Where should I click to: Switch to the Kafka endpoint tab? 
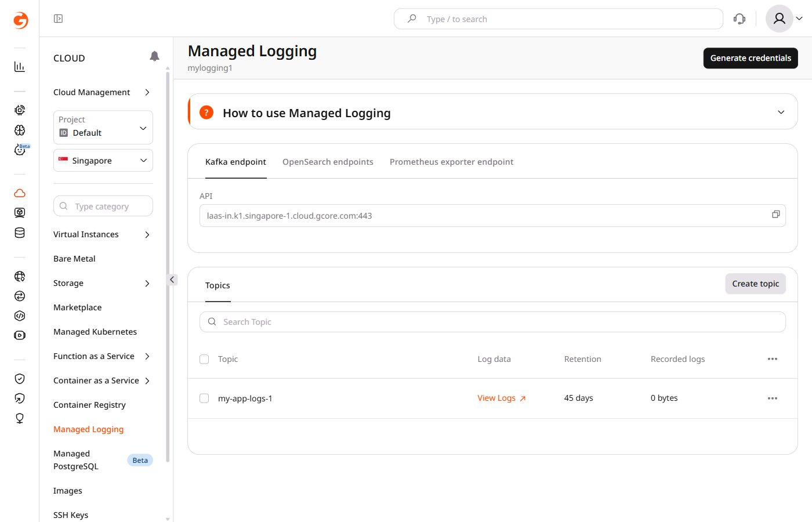pyautogui.click(x=235, y=162)
